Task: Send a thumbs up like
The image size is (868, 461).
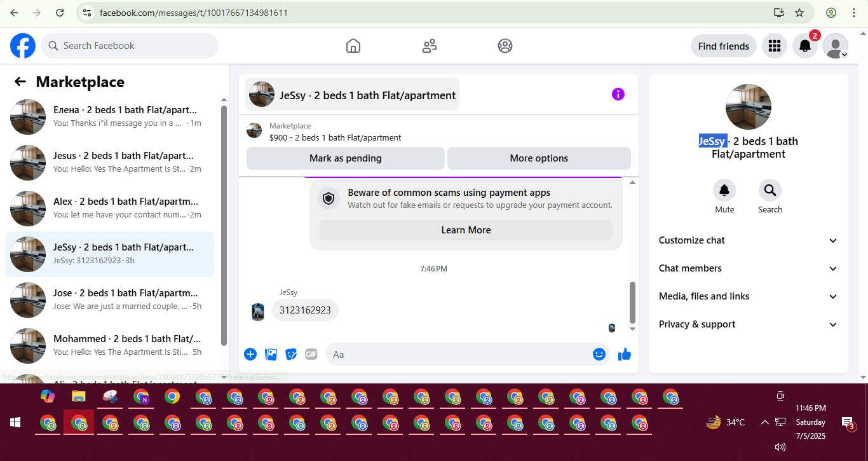Action: coord(625,354)
